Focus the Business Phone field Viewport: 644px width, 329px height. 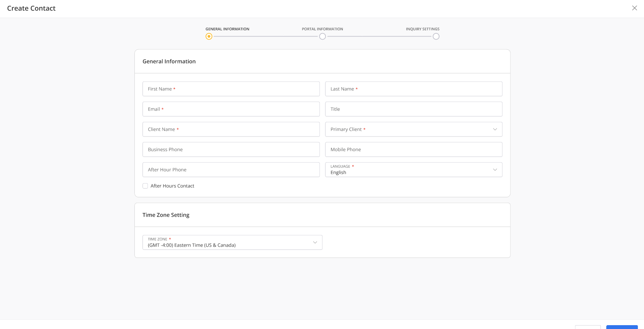(231, 150)
